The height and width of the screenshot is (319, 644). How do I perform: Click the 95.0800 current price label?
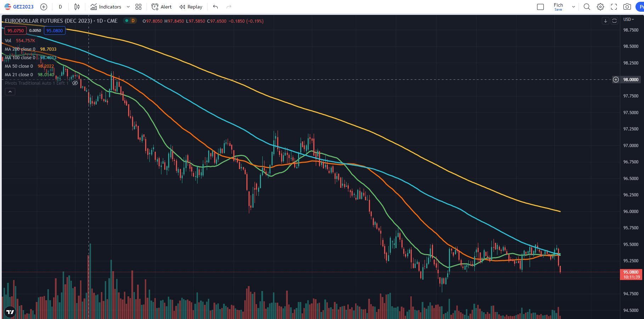(631, 272)
